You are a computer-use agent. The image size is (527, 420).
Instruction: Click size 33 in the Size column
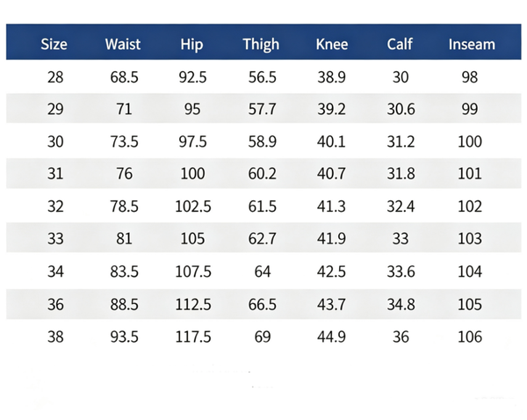pyautogui.click(x=55, y=238)
